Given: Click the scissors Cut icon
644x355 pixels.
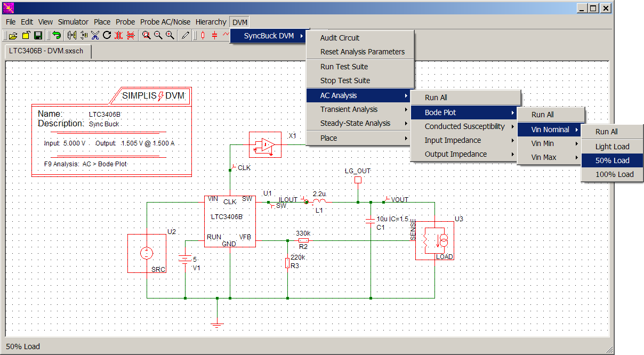Looking at the screenshot, I should pos(95,36).
